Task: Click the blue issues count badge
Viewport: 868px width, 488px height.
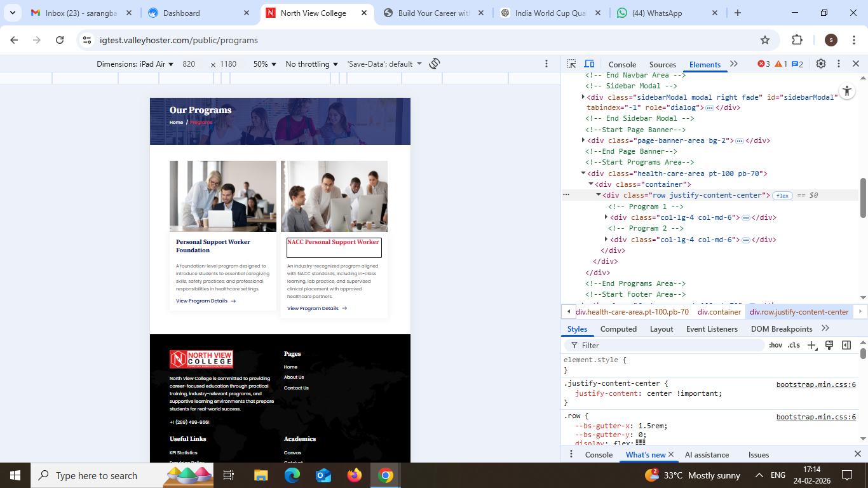Action: point(797,64)
